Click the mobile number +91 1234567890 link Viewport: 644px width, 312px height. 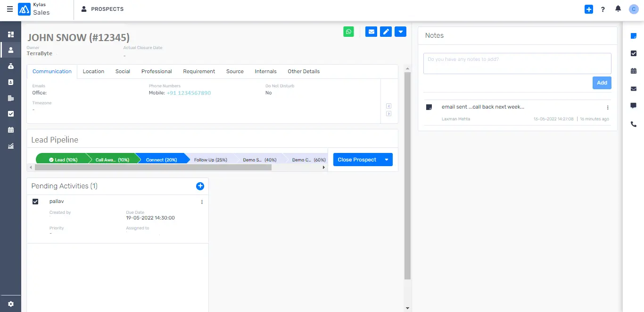pos(188,93)
